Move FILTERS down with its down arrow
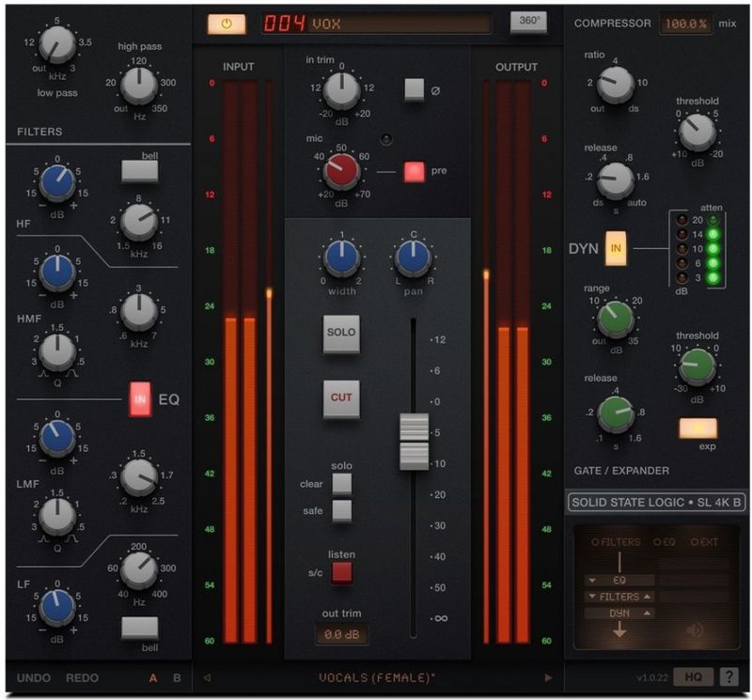The image size is (752, 700). click(592, 597)
